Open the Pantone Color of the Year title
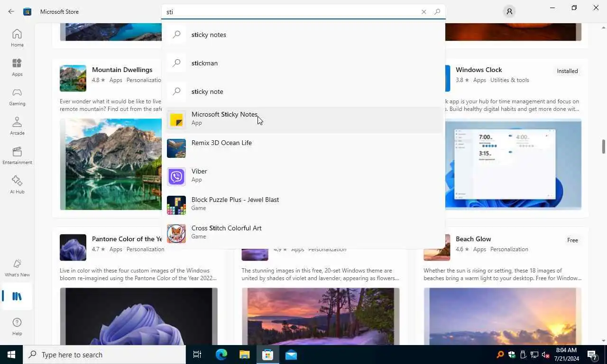The image size is (607, 364). tap(127, 239)
